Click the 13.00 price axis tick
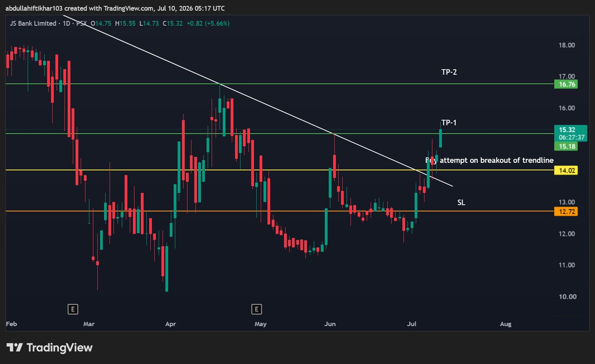This screenshot has height=364, width=595. click(567, 202)
